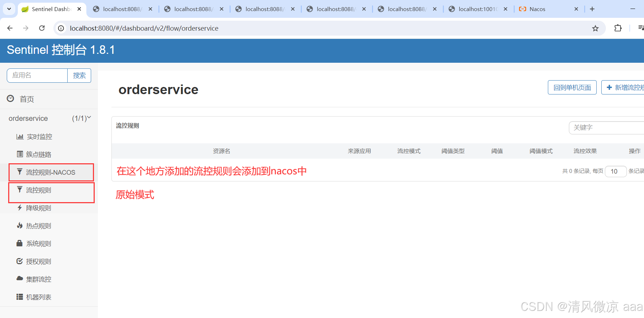The image size is (644, 318).
Task: Focus the 关键字 filter field
Action: coord(607,128)
